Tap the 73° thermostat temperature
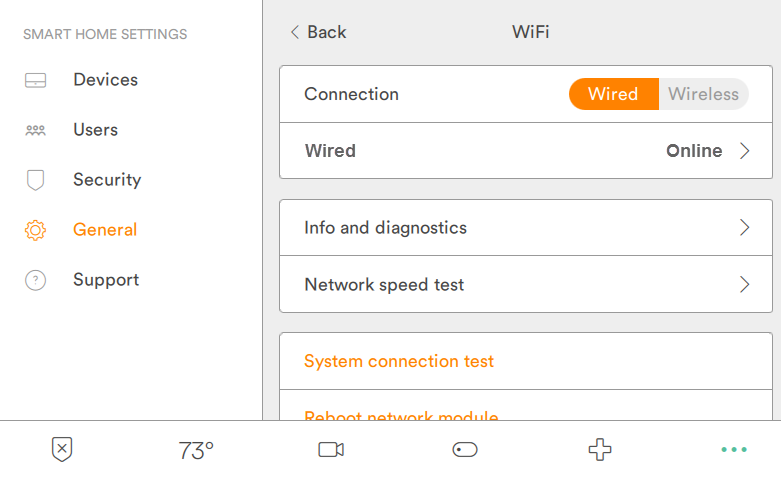This screenshot has height=480, width=781. tap(196, 451)
